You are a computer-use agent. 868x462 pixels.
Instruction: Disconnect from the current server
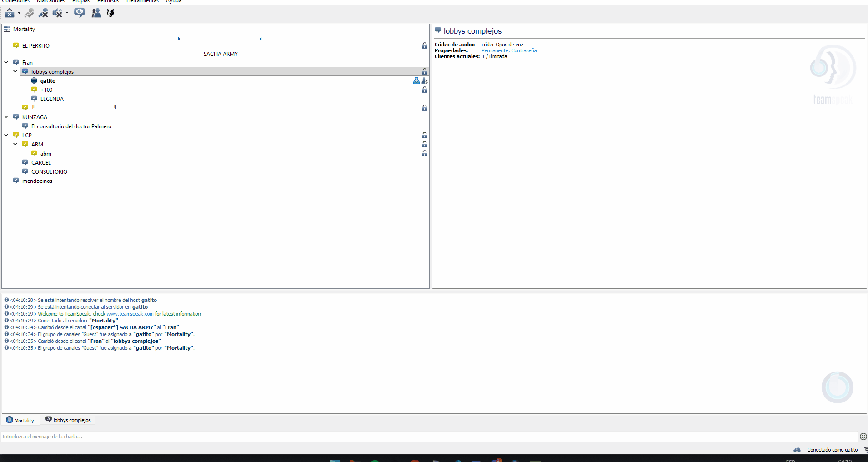coord(9,12)
